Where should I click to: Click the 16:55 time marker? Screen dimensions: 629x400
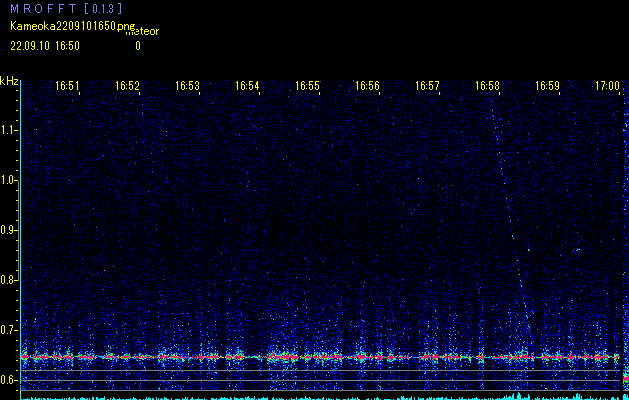[x=307, y=86]
